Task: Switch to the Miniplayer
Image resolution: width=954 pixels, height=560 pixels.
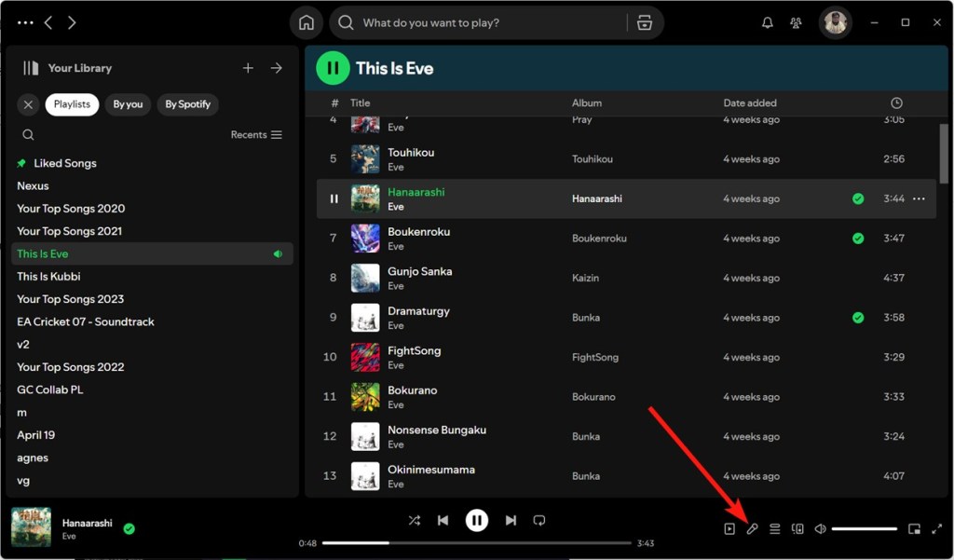Action: [x=914, y=528]
